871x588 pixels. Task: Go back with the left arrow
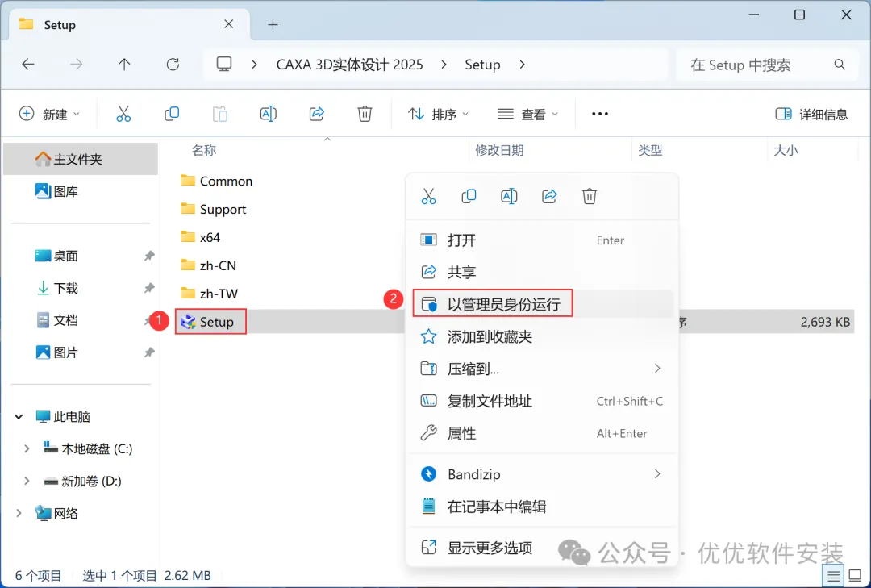[27, 65]
